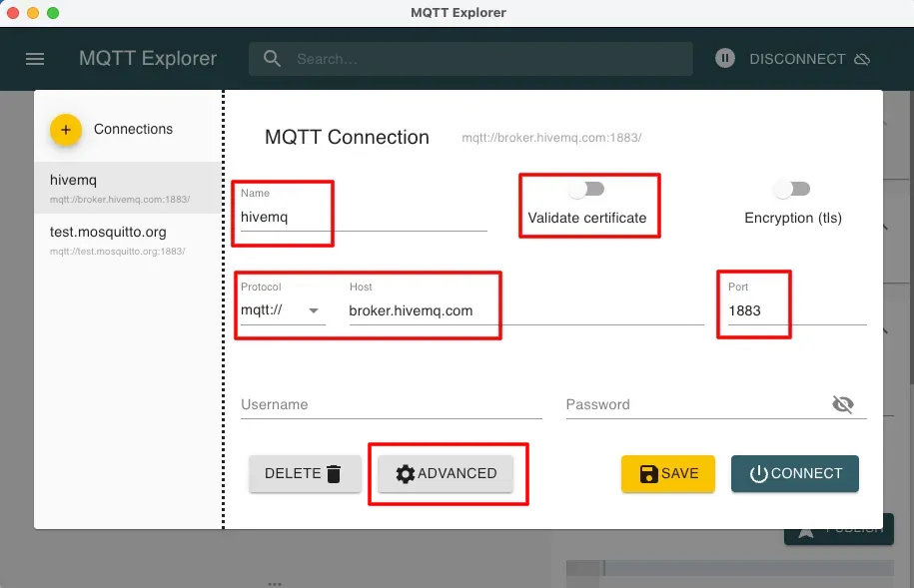This screenshot has height=588, width=914.
Task: Click into the Username field
Action: pos(392,404)
